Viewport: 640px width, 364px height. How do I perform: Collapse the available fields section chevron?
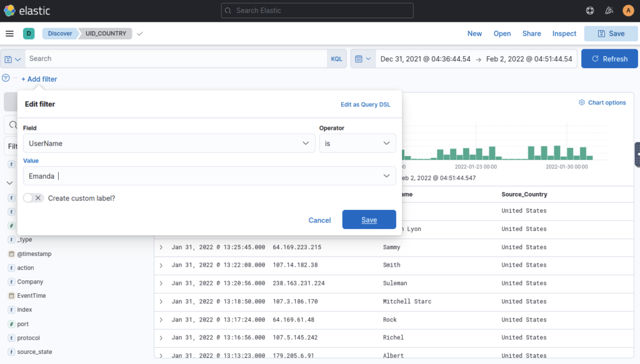(x=9, y=183)
